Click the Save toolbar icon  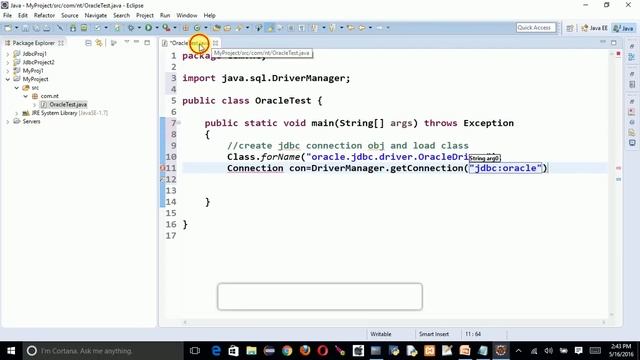(25, 28)
